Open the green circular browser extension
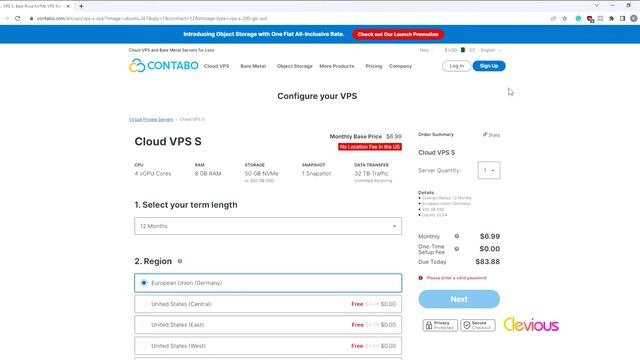 pyautogui.click(x=578, y=18)
